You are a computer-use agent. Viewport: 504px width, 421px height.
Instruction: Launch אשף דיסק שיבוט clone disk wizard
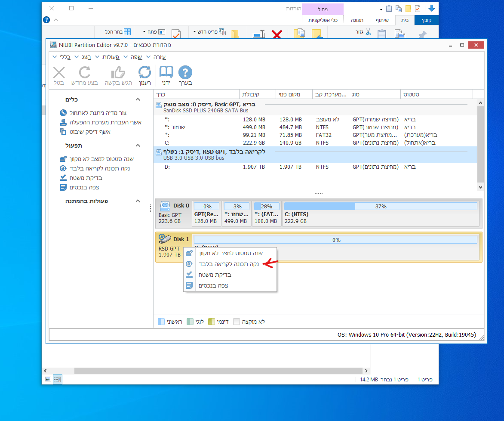point(85,132)
